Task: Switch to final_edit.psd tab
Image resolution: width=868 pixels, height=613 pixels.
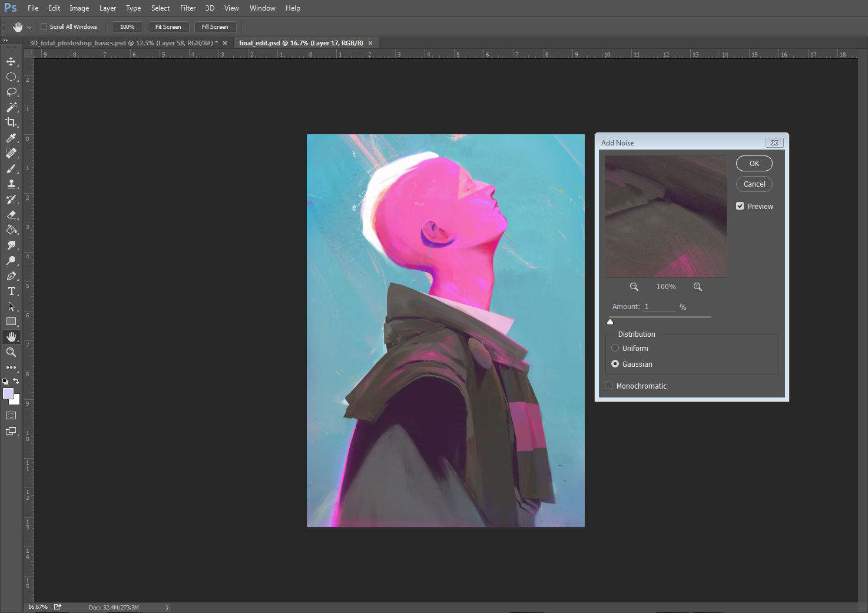Action: [x=301, y=43]
